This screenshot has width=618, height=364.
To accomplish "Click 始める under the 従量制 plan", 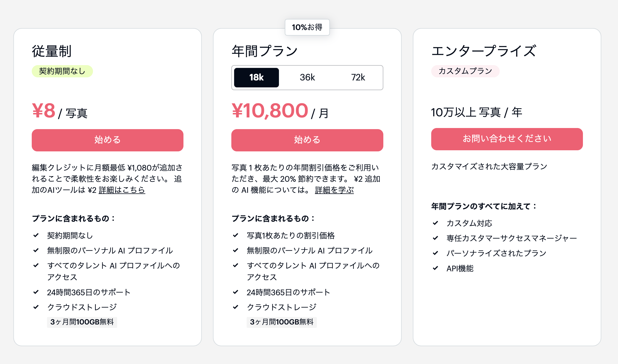I will pyautogui.click(x=107, y=140).
